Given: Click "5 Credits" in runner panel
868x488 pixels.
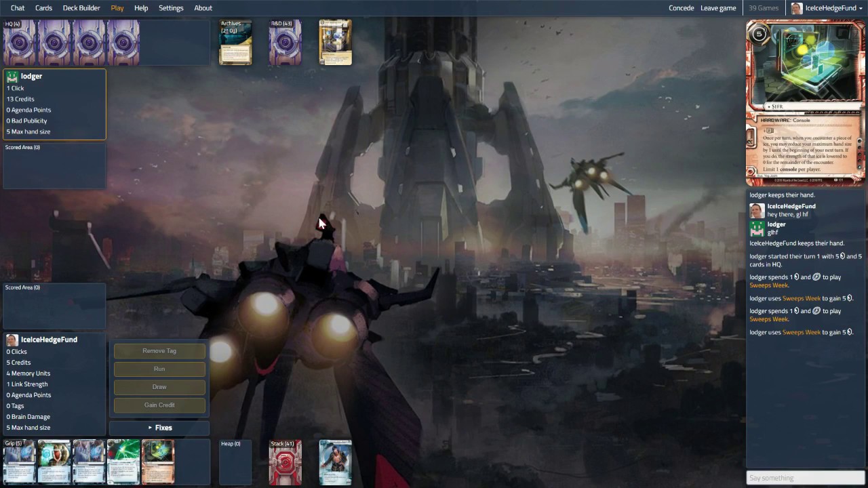Looking at the screenshot, I should click(18, 363).
